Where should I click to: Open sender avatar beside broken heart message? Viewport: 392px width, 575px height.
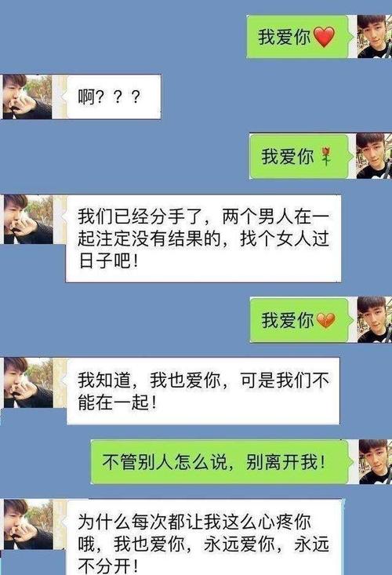pos(375,320)
